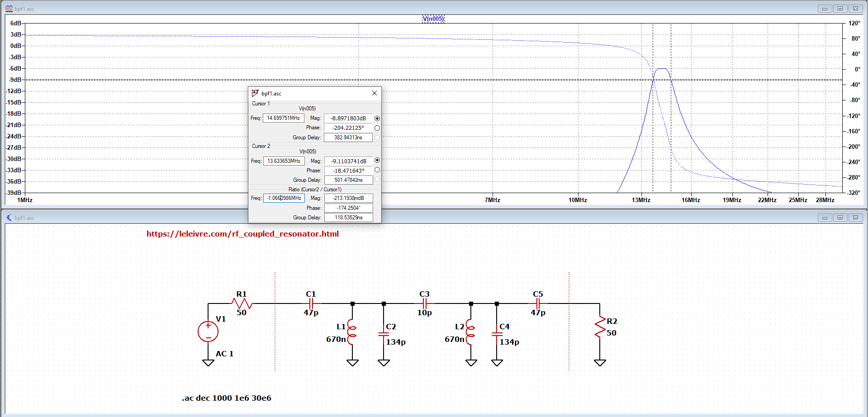Click ground symbol under R2

click(600, 363)
